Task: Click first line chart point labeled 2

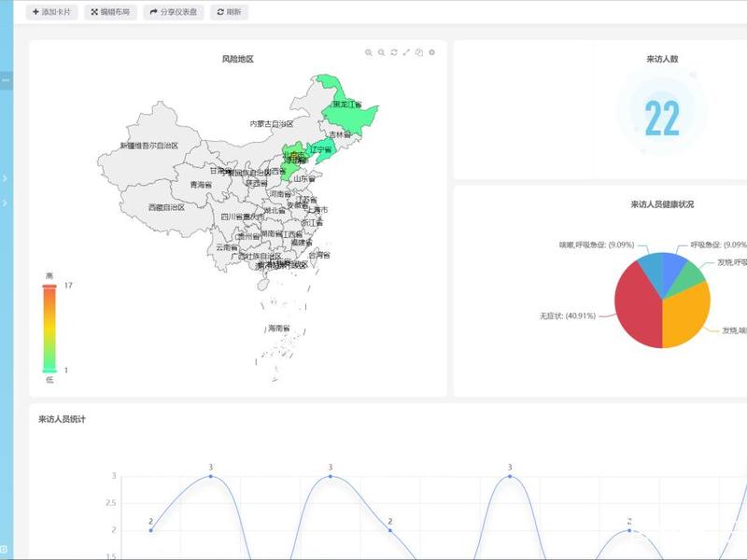Action: (151, 530)
